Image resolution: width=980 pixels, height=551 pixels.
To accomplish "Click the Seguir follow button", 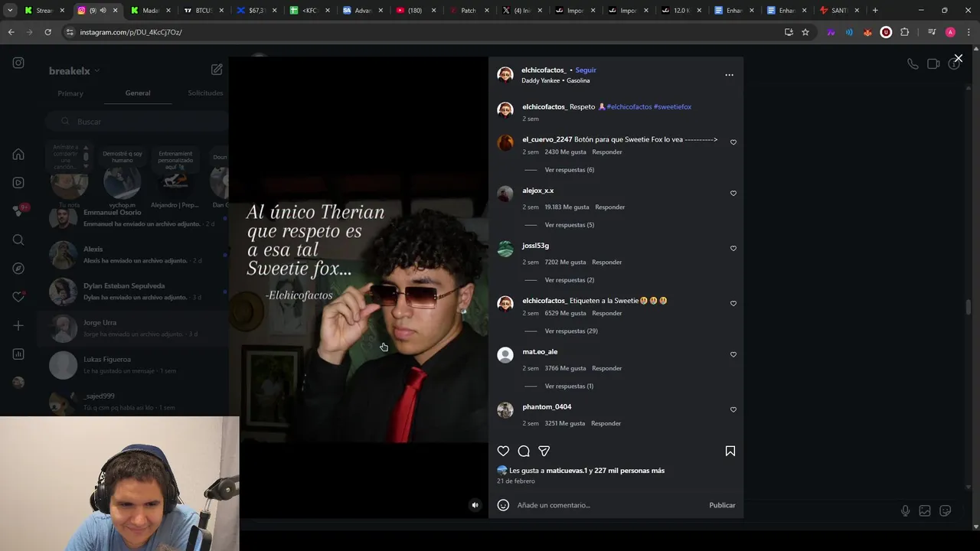I will [586, 70].
